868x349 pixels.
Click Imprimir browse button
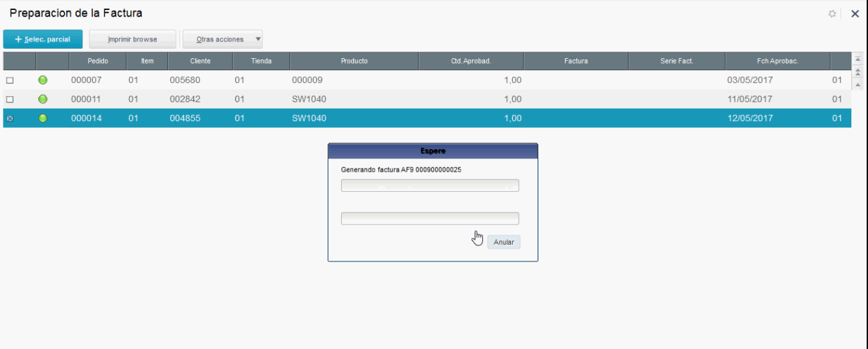pyautogui.click(x=132, y=39)
